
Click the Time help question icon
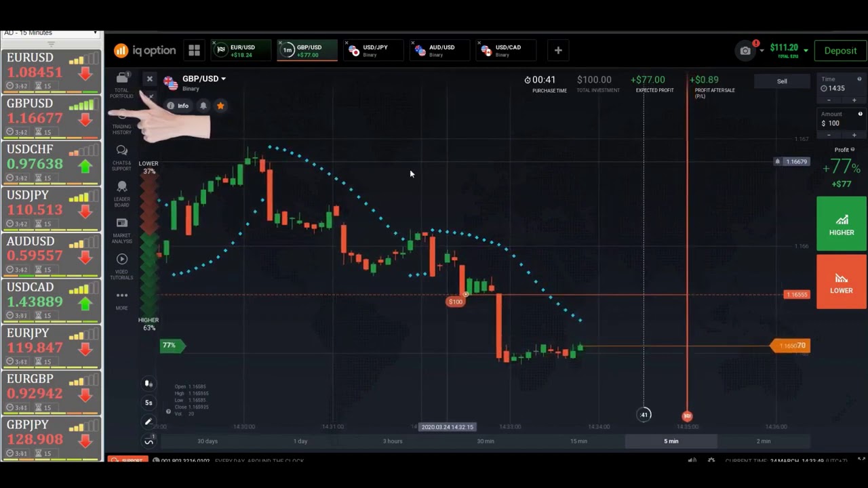860,79
